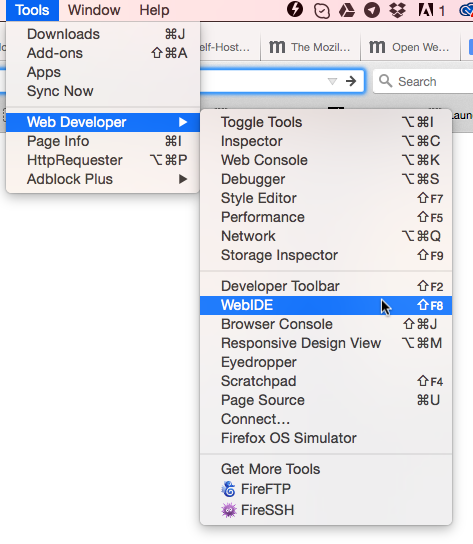Click the go arrow in URL bar
Screen dimensions: 473x544
click(x=351, y=81)
